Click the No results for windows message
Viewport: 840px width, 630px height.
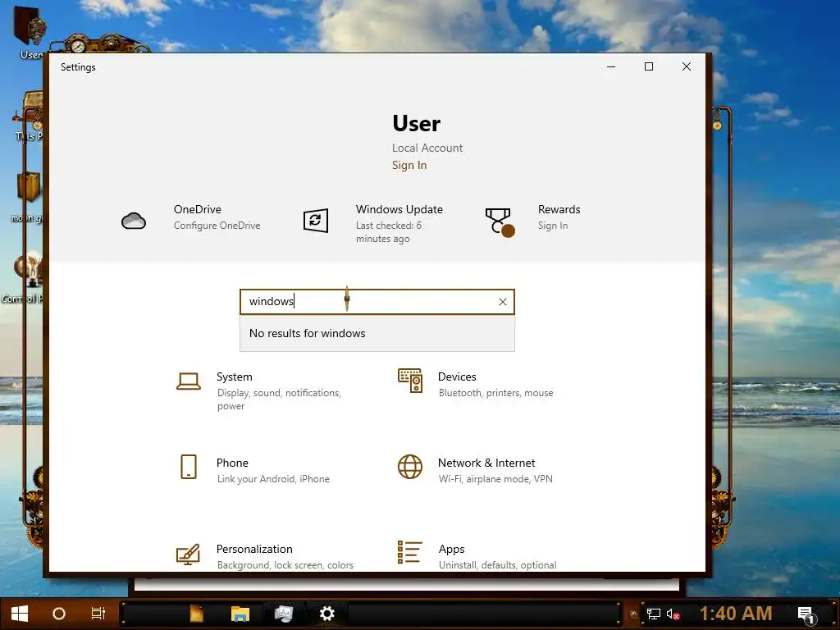308,333
